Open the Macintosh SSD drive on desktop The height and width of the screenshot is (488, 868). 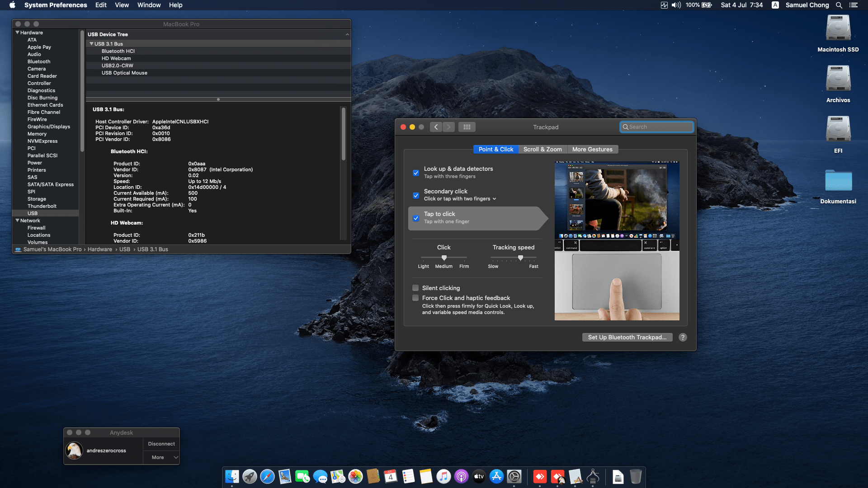click(838, 33)
